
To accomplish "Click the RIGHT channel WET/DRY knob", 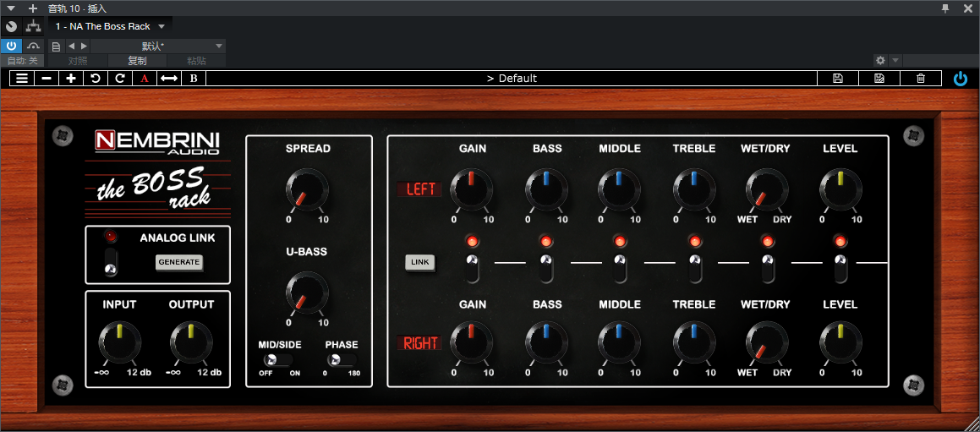I will 768,342.
